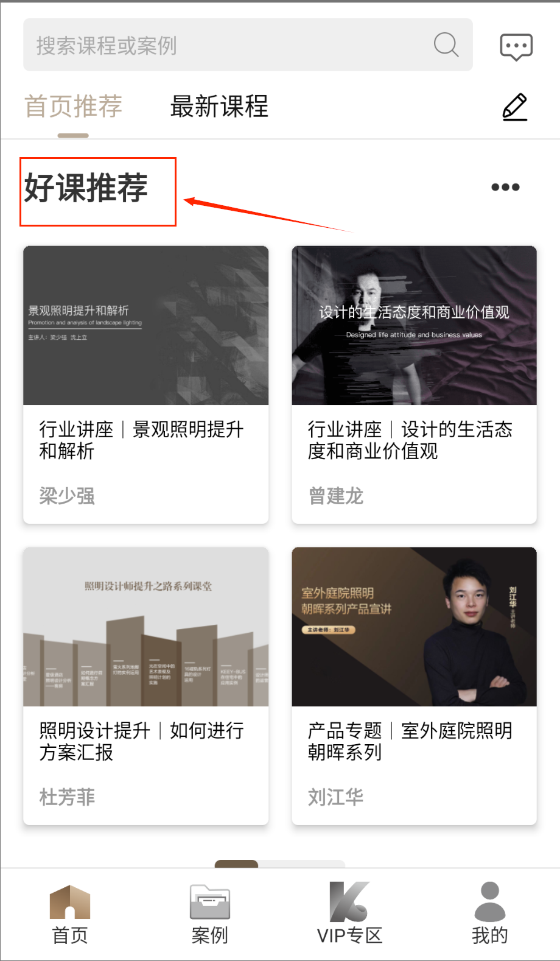Click lecturer name 梁少强
This screenshot has height=961, width=560.
coord(67,496)
